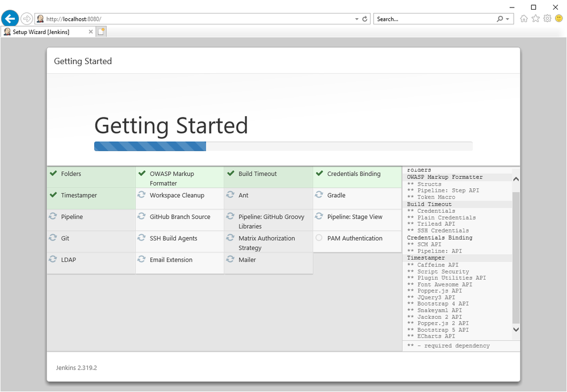Viewport: 567px width, 392px height.
Task: Maximize the browser window
Action: click(x=534, y=7)
